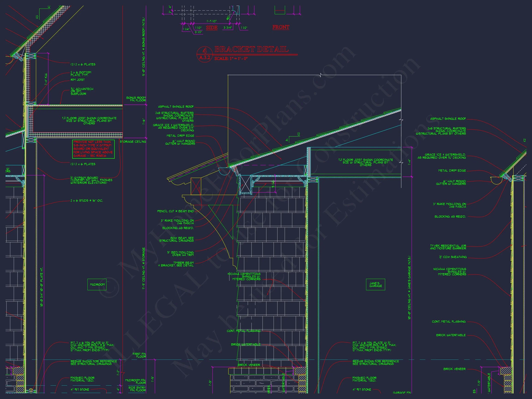The width and height of the screenshot is (532, 399).
Task: Click the PENCIL CUT @ BEAM END note
Action: click(175, 211)
